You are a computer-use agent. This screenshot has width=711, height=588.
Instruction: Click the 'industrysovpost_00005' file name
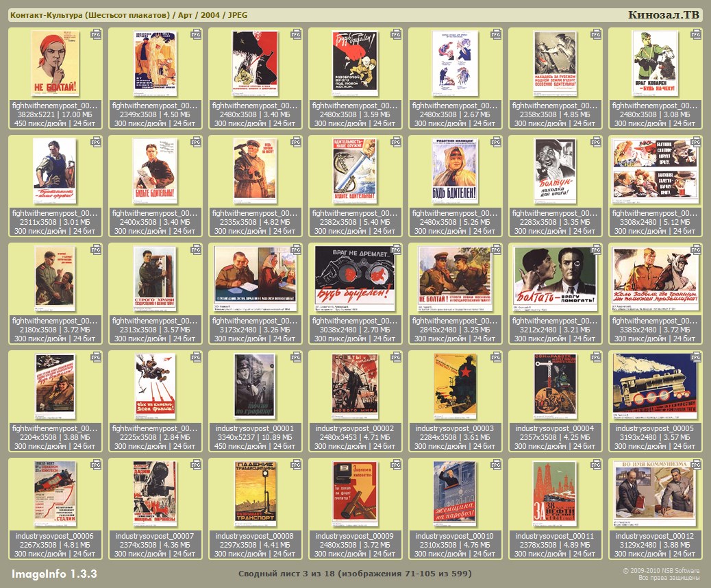pos(655,428)
